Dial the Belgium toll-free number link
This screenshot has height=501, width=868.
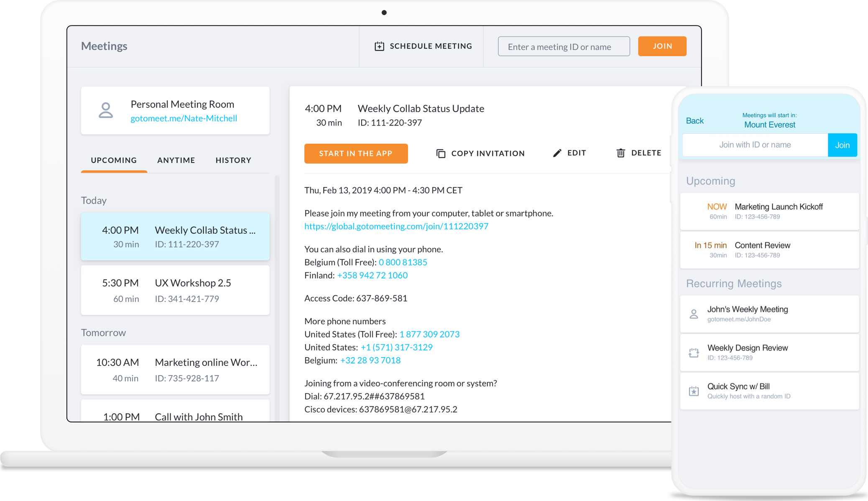click(x=403, y=262)
